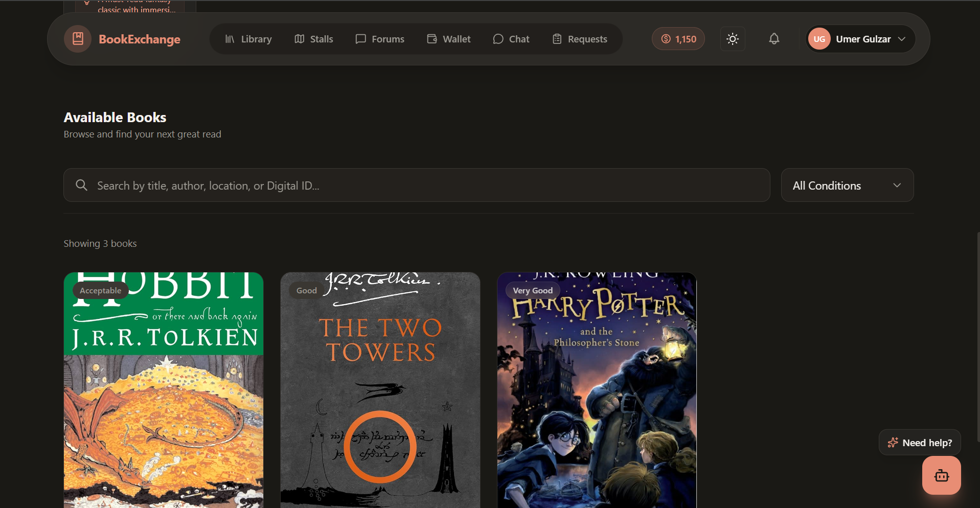Image resolution: width=980 pixels, height=508 pixels.
Task: View the Requests page
Action: point(580,39)
